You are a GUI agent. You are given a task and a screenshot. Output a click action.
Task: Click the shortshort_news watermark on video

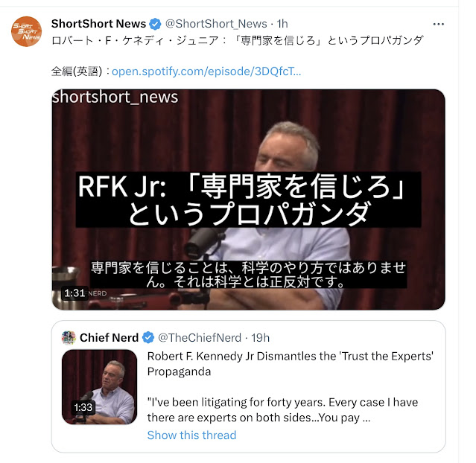(x=115, y=97)
